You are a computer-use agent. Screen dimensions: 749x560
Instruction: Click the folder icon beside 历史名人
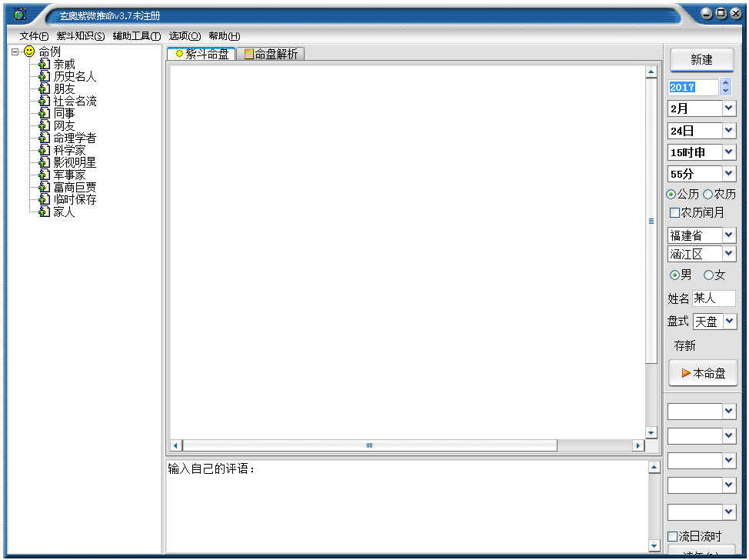tap(44, 76)
